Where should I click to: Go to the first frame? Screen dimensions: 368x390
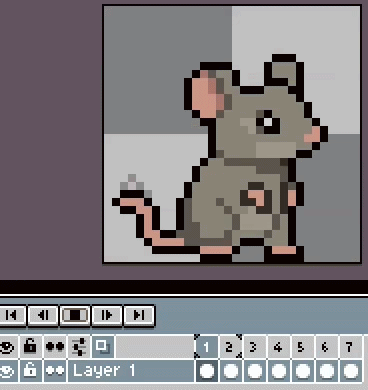tap(11, 315)
